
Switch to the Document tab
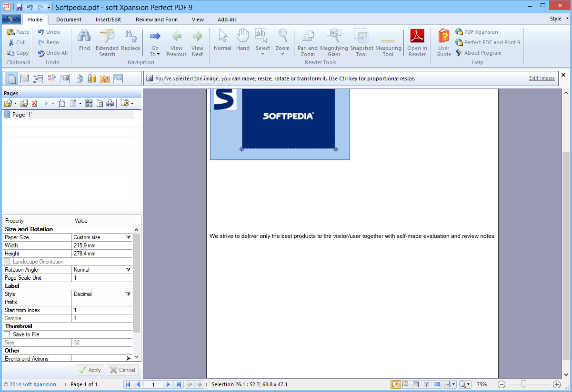pyautogui.click(x=69, y=20)
